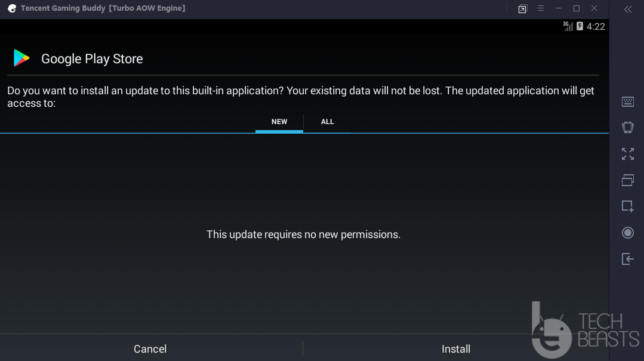The image size is (644, 361).
Task: Select the NEW permissions tab
Action: coord(279,122)
